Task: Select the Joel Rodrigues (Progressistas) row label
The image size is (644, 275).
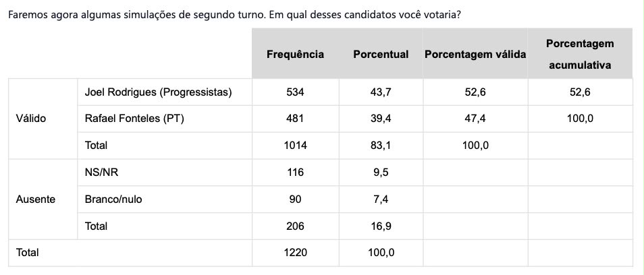Action: (x=158, y=92)
